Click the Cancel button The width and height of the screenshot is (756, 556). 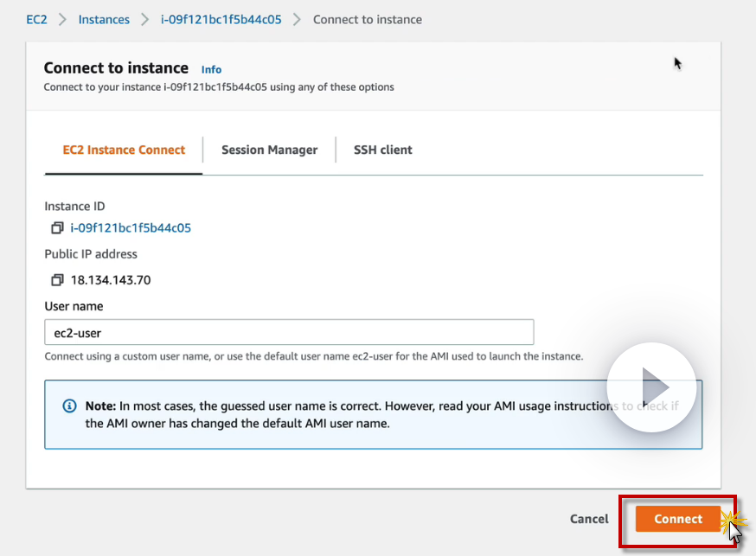(x=589, y=519)
